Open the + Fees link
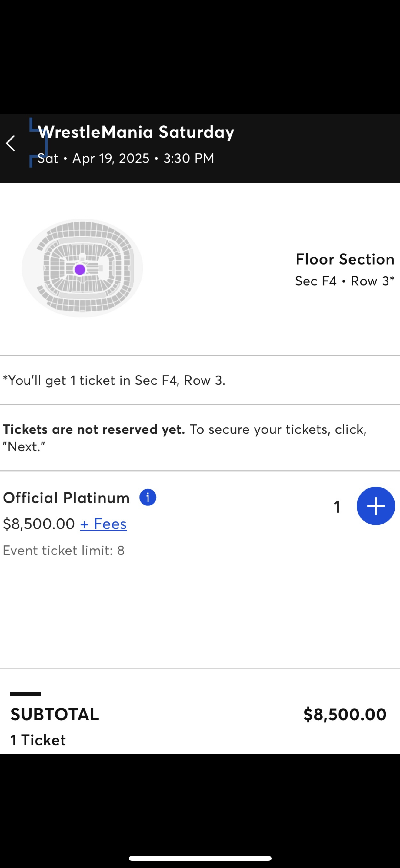 (104, 524)
